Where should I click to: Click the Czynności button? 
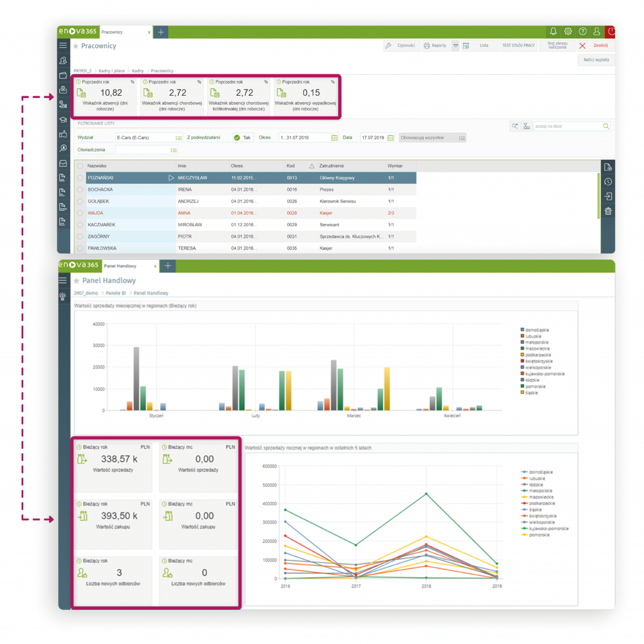point(401,45)
